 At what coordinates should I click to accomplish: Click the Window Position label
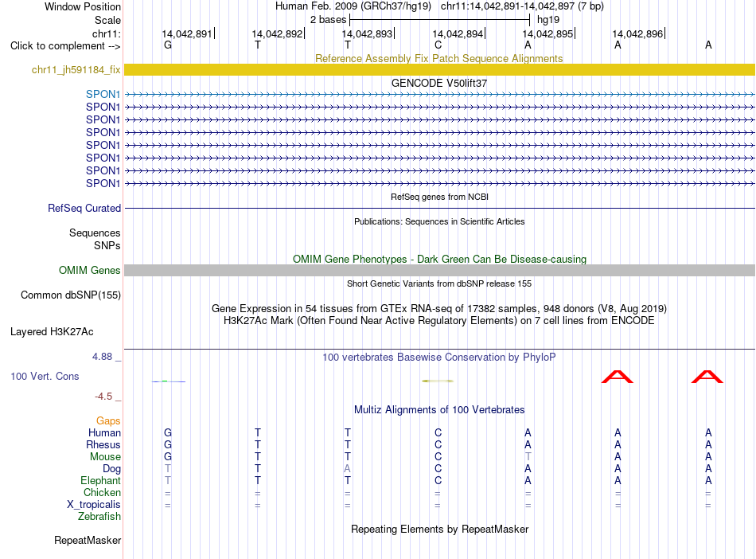(83, 6)
